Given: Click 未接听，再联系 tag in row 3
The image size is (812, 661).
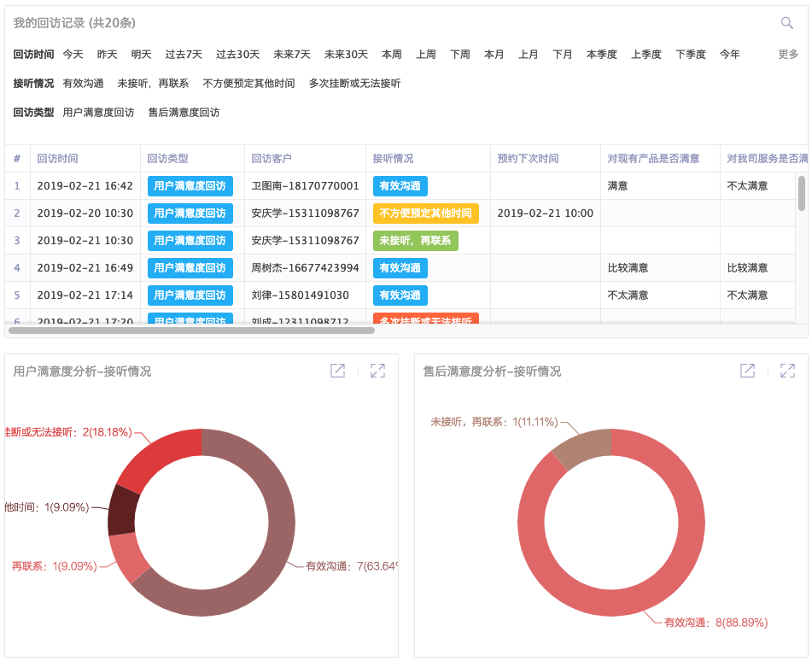Looking at the screenshot, I should (415, 240).
